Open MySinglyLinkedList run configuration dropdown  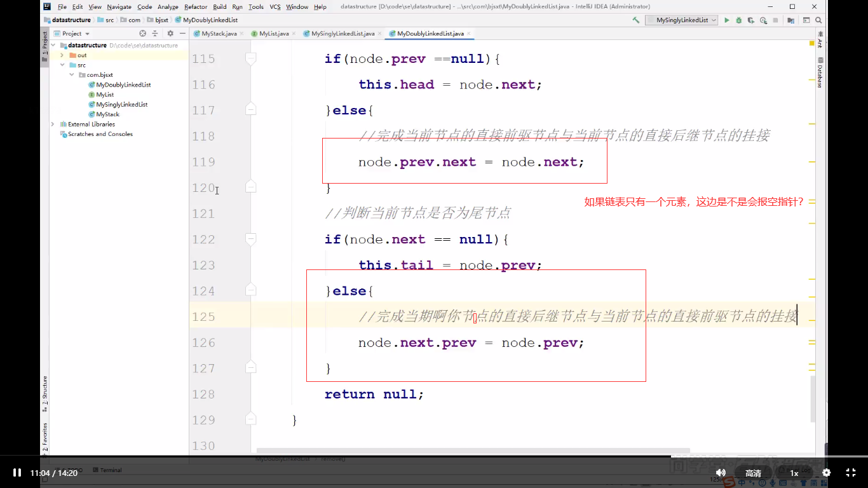[681, 20]
